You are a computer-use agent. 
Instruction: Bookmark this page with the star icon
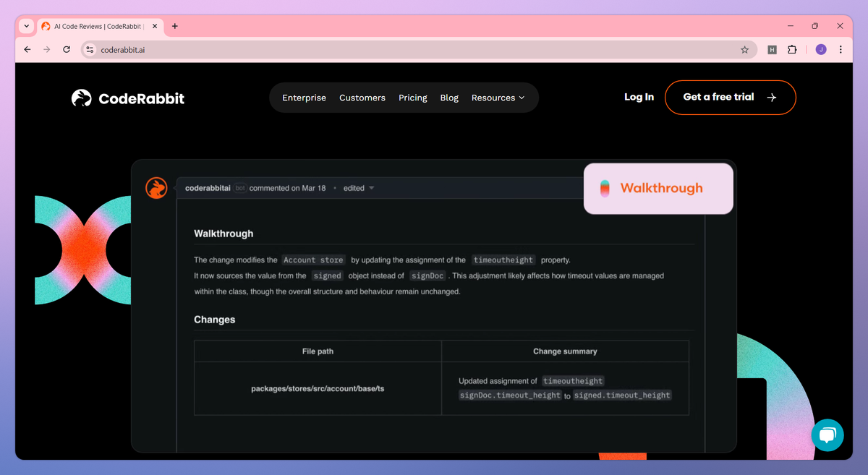(x=744, y=50)
